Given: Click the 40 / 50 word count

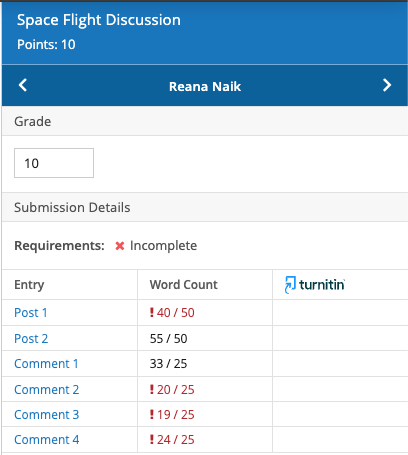Looking at the screenshot, I should [x=172, y=313].
